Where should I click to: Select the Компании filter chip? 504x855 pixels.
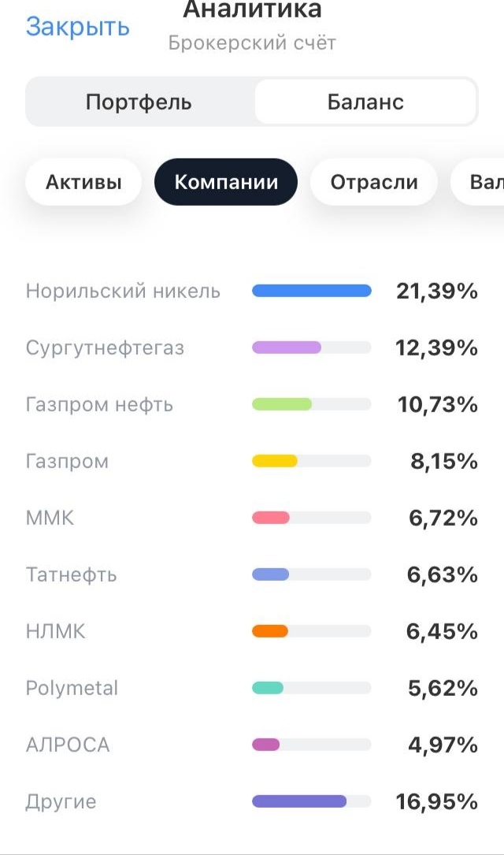[x=226, y=183]
